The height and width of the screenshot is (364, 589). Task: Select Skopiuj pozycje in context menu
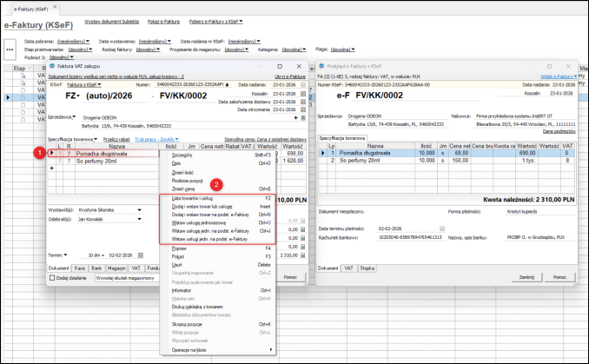click(x=188, y=323)
